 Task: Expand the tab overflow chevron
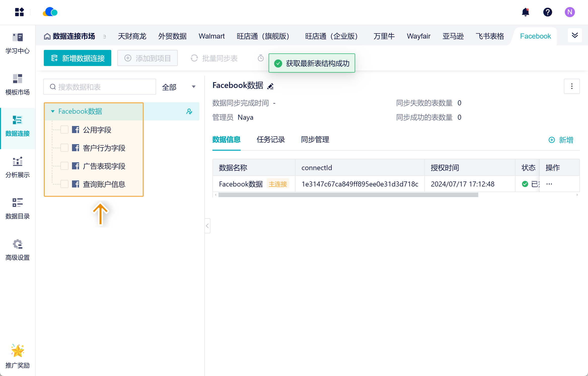575,36
